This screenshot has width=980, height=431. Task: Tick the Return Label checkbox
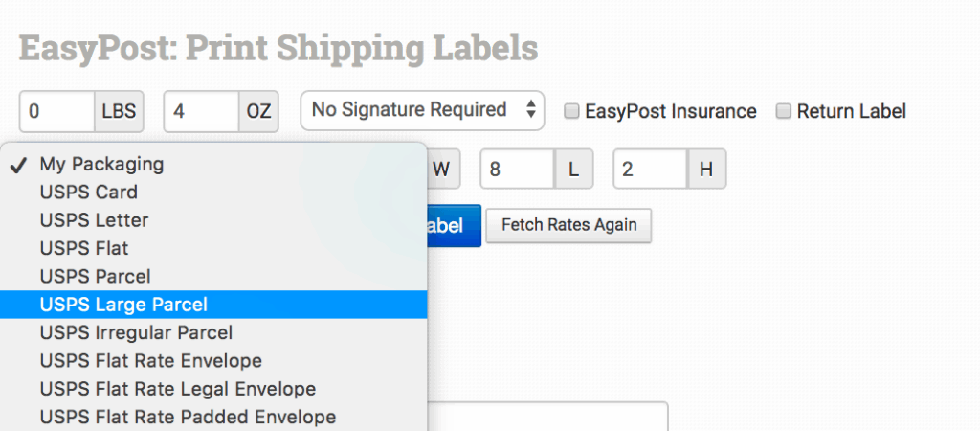pos(783,111)
